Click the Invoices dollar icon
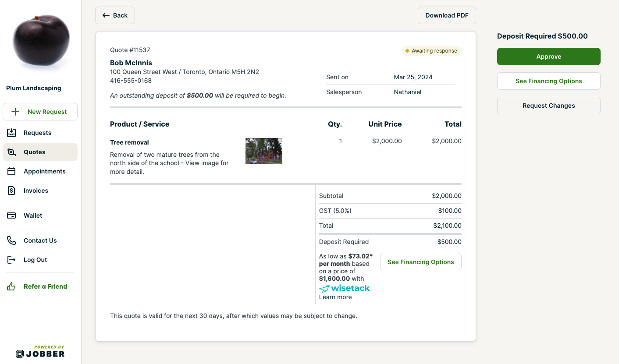Image resolution: width=619 pixels, height=364 pixels. tap(12, 191)
